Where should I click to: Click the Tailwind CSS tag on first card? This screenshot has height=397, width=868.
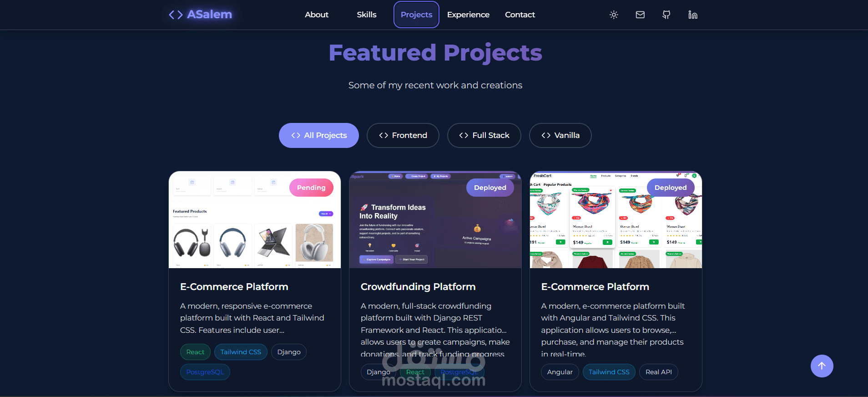(x=241, y=352)
